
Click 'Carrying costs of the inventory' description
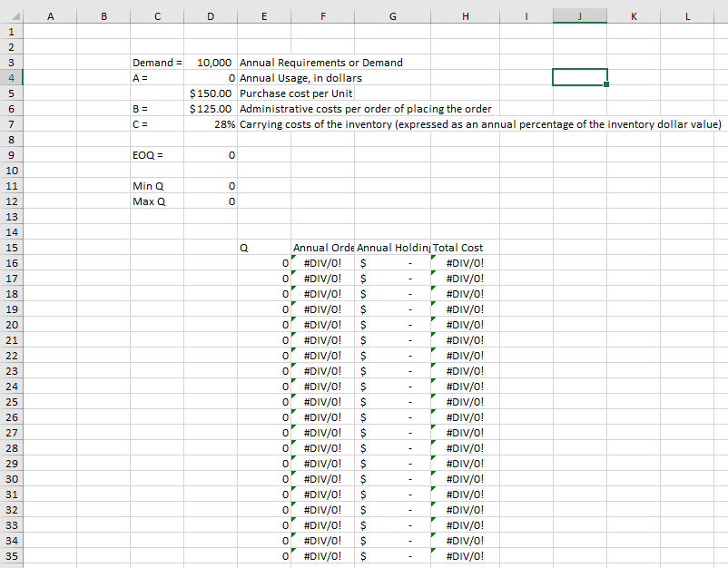click(x=480, y=124)
